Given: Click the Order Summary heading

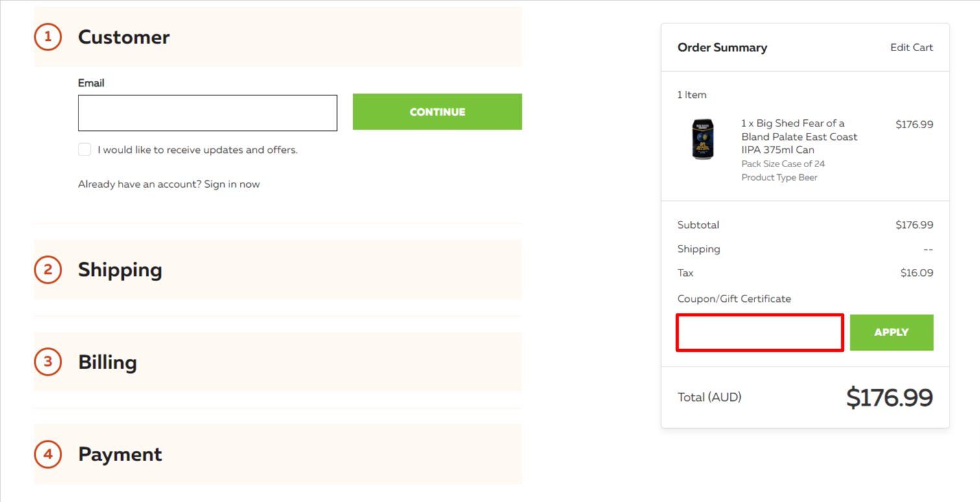Looking at the screenshot, I should tap(722, 47).
